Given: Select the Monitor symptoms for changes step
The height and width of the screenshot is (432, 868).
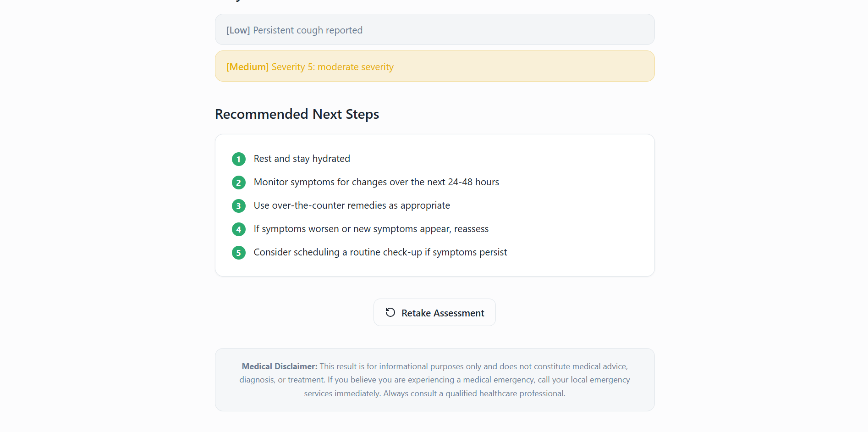Looking at the screenshot, I should pos(376,182).
